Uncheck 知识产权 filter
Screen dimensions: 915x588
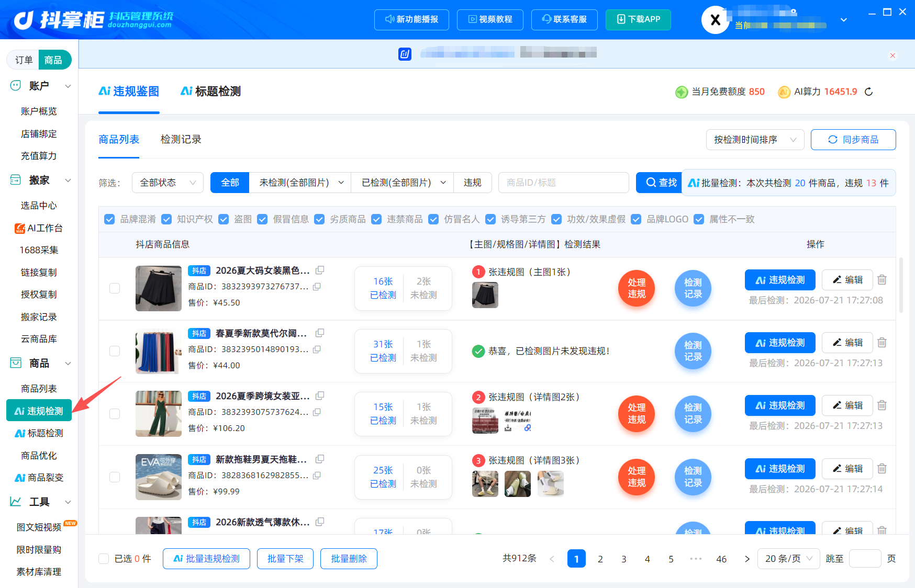tap(166, 219)
